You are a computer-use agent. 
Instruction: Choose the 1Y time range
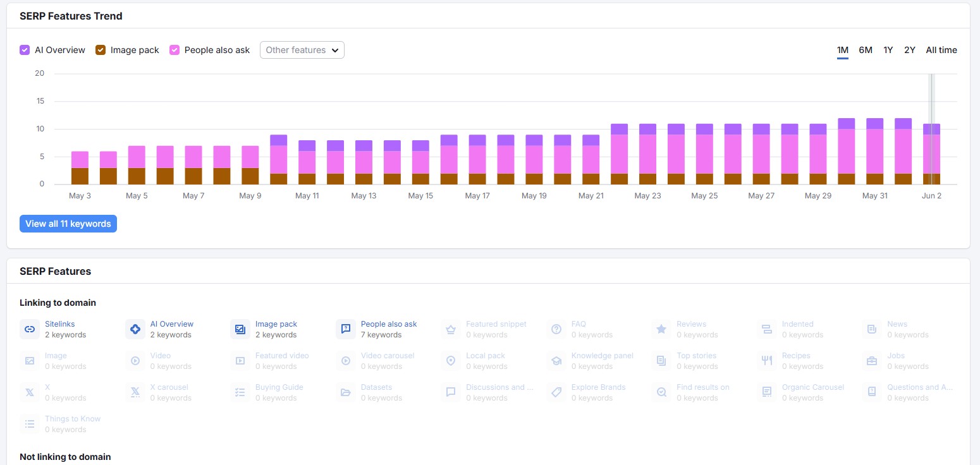pos(888,50)
